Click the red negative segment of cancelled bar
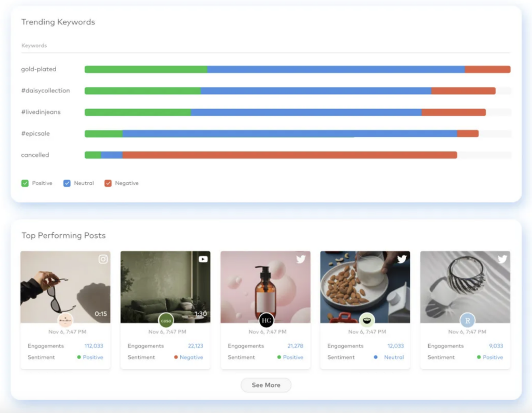This screenshot has width=532, height=413. [x=290, y=155]
